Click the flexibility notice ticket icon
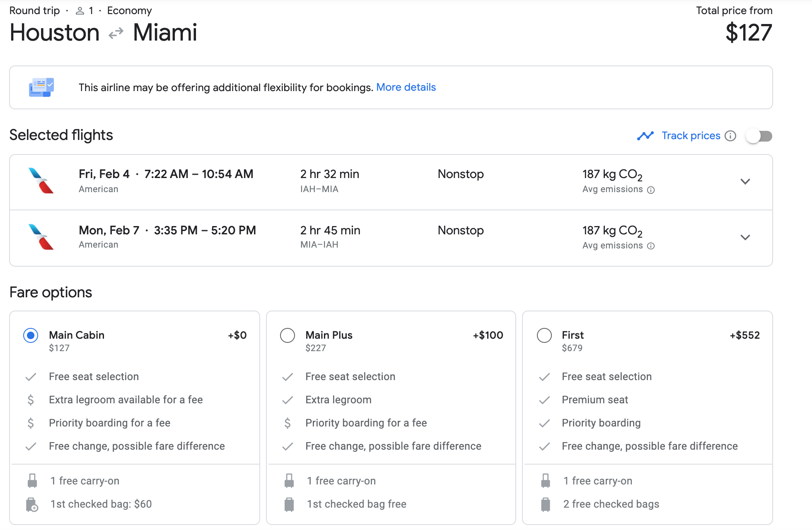Viewport: 812px width, 530px height. pyautogui.click(x=41, y=87)
